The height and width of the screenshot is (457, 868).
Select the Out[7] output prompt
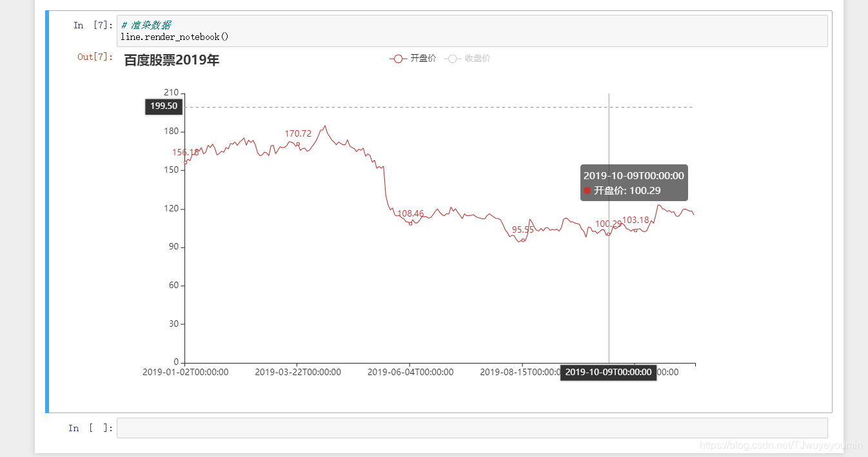[x=95, y=57]
